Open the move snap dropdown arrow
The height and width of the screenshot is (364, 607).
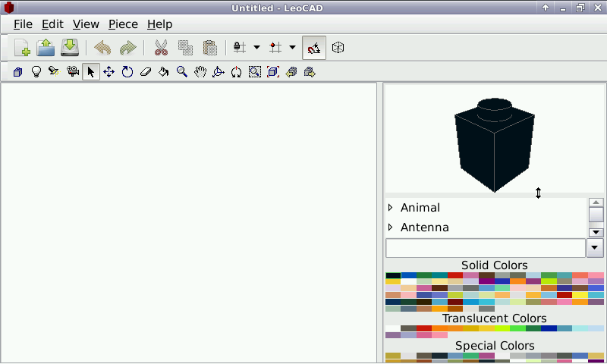[x=256, y=48]
